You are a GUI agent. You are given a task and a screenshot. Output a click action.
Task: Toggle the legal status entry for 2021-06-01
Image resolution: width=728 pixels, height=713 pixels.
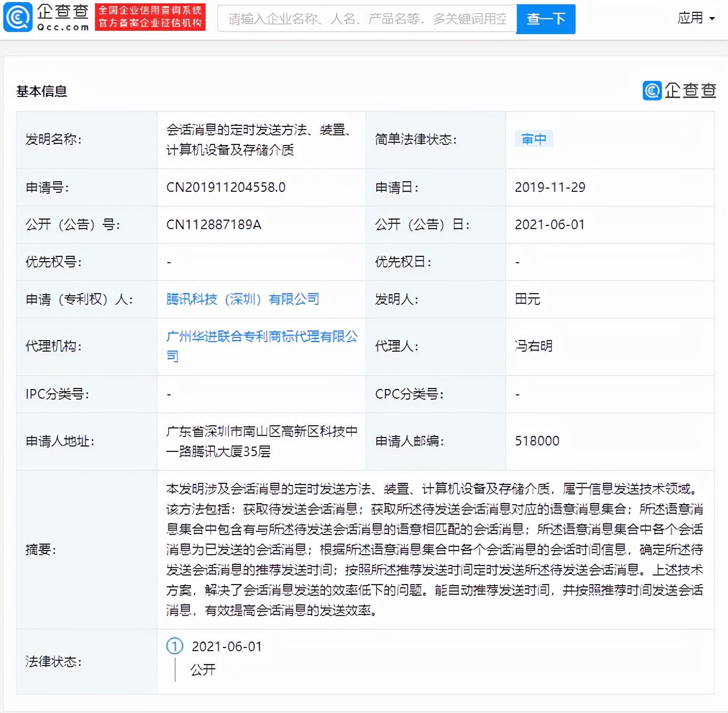(226, 646)
